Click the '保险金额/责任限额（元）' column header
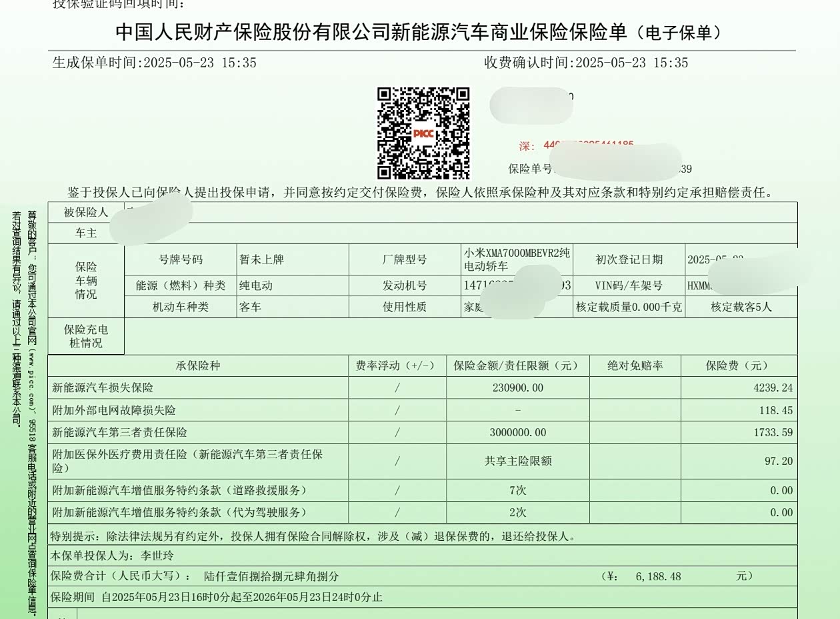 (518, 366)
